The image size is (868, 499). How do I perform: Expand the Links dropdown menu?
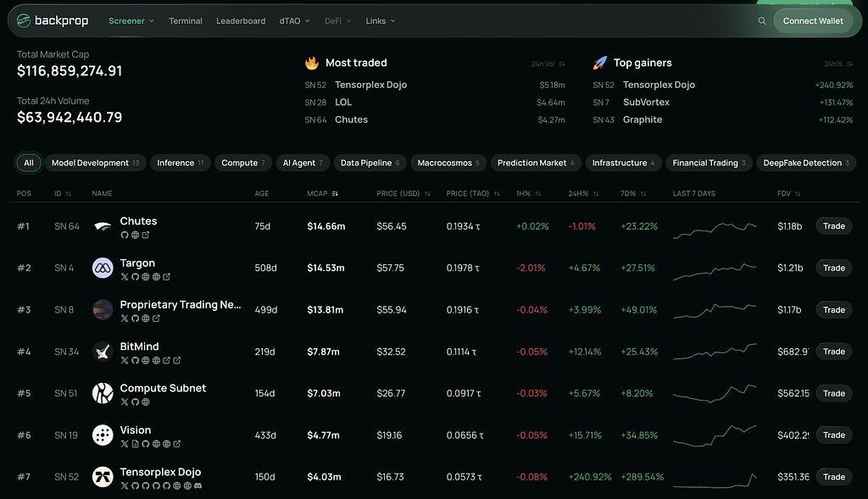[x=381, y=21]
